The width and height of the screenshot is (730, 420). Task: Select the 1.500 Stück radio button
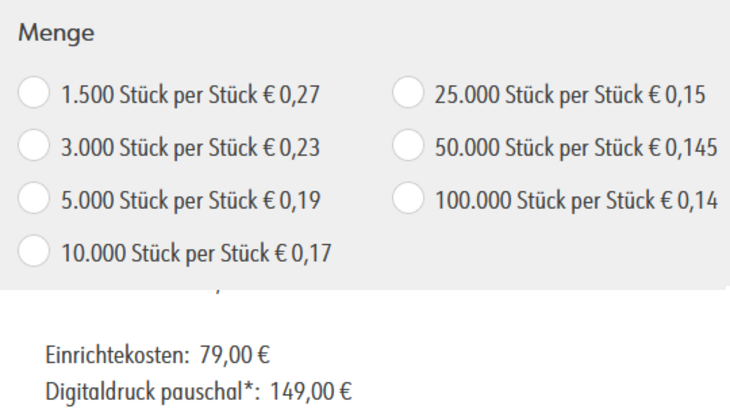tap(33, 95)
